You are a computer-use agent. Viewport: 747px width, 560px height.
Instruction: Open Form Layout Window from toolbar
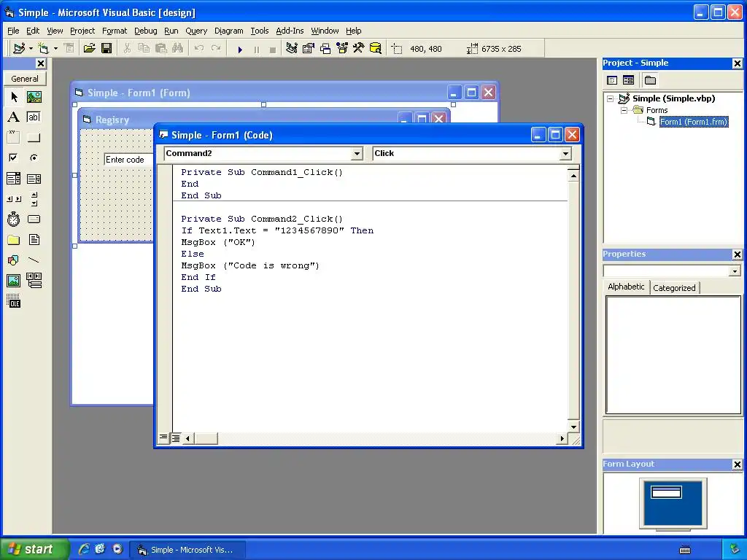point(325,48)
